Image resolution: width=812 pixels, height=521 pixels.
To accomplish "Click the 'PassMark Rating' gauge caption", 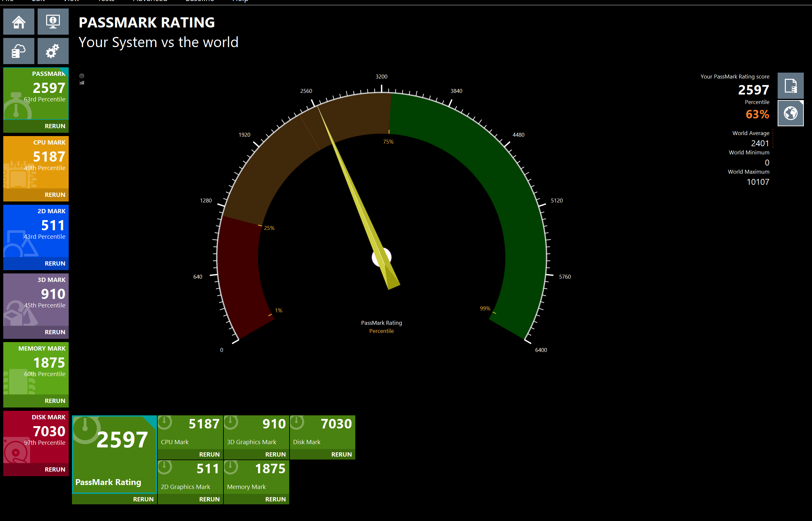I will pos(381,323).
